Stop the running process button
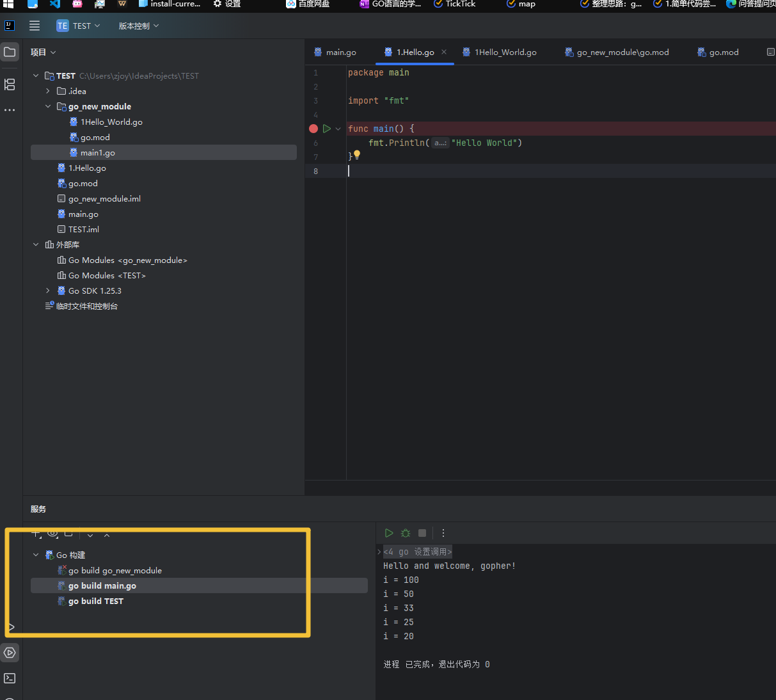The width and height of the screenshot is (776, 700). point(422,533)
